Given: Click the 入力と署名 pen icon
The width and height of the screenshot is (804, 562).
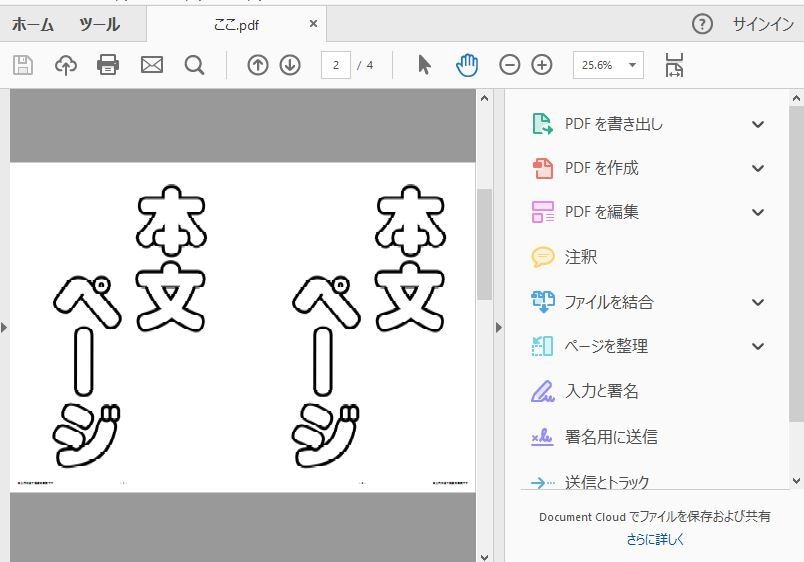Looking at the screenshot, I should coord(542,391).
